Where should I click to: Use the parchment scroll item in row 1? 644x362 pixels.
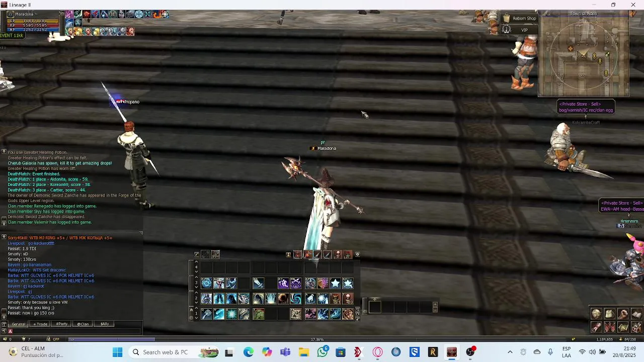tap(296, 314)
